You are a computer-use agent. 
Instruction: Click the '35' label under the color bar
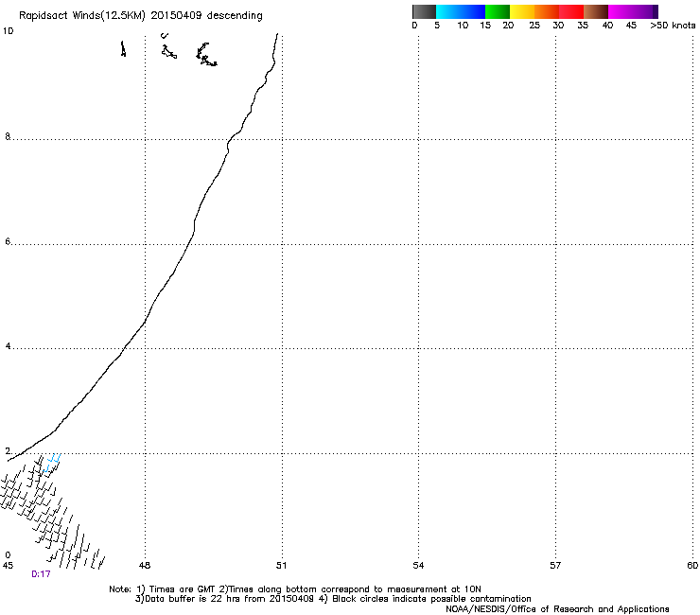583,26
